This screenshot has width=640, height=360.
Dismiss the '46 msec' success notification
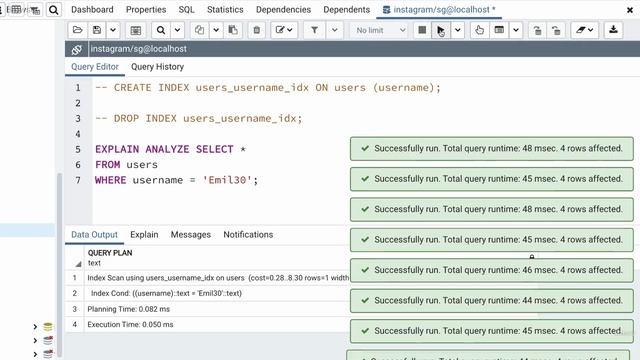click(x=492, y=270)
